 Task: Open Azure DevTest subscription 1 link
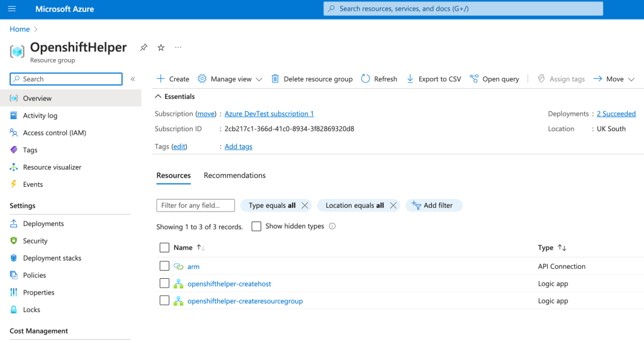(269, 114)
